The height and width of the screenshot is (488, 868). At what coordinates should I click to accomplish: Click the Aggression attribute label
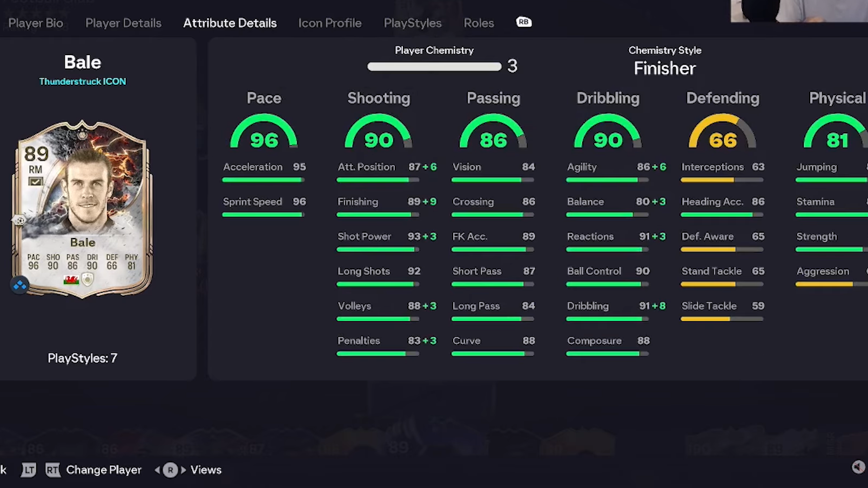(x=823, y=272)
